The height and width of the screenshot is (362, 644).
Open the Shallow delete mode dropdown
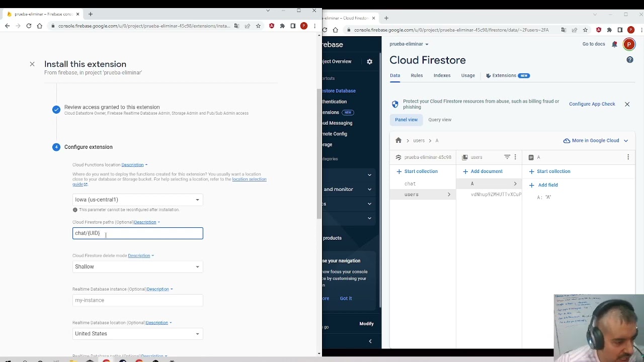click(137, 266)
